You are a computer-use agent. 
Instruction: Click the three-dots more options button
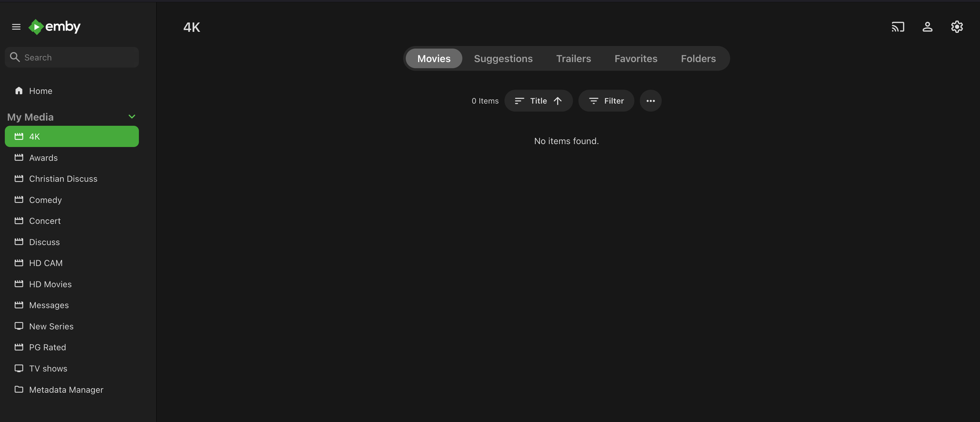pyautogui.click(x=650, y=101)
